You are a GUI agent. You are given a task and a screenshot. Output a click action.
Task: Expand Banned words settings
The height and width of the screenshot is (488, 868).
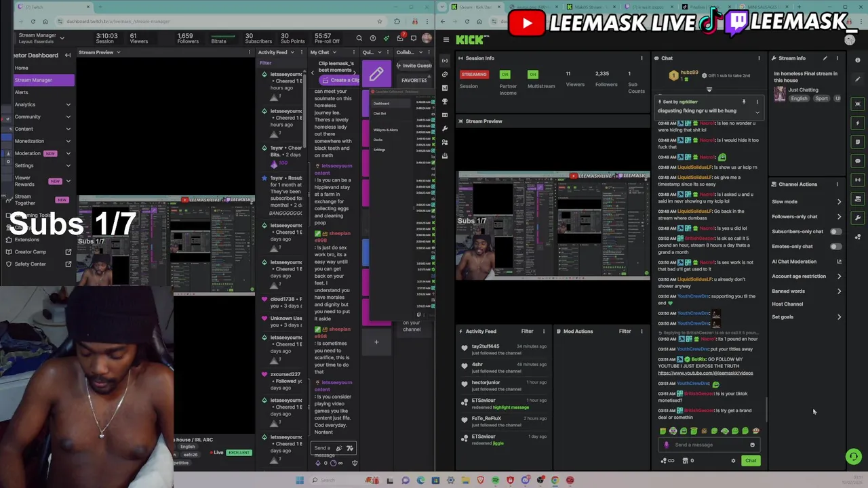(x=839, y=291)
